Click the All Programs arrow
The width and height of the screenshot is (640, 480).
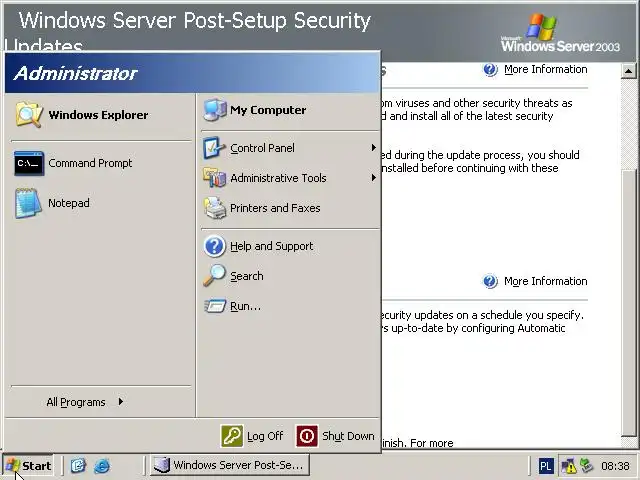(x=121, y=402)
